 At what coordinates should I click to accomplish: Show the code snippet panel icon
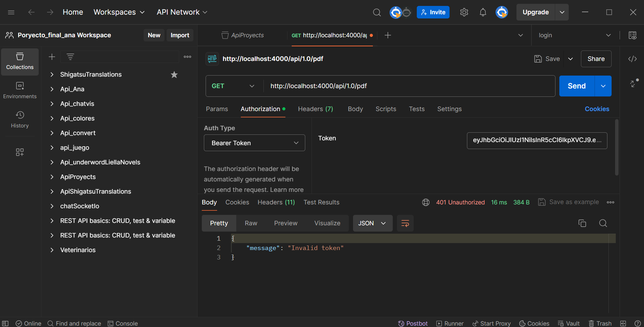632,59
